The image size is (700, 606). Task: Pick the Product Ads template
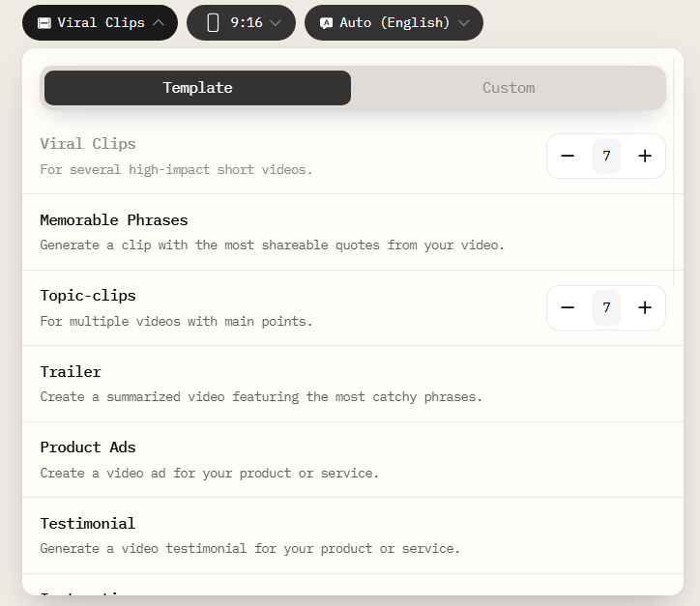(x=88, y=447)
